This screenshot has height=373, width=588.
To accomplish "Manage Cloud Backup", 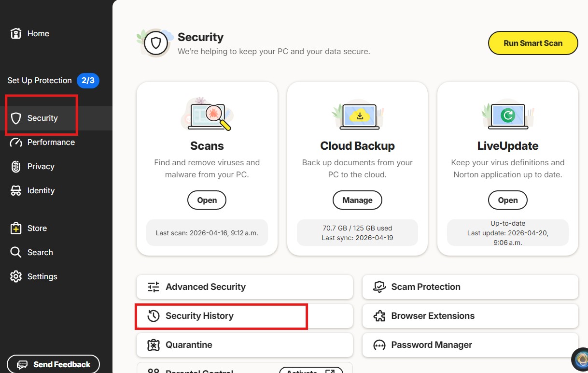I will coord(357,200).
